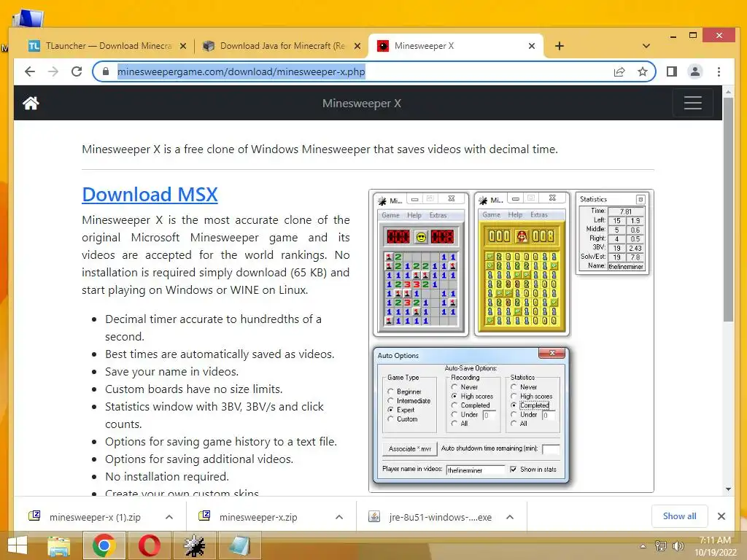Screen dimensions: 747x560
Task: Close the TLauncher tab
Action: (183, 46)
